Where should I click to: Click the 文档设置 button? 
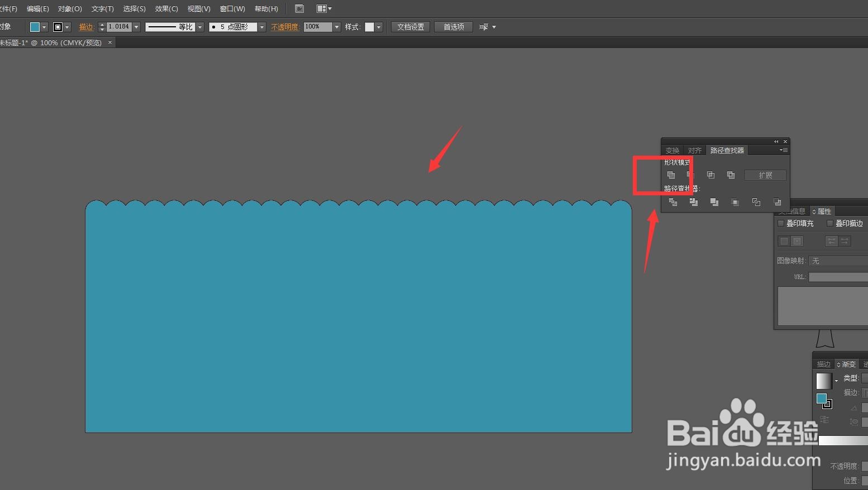(411, 27)
